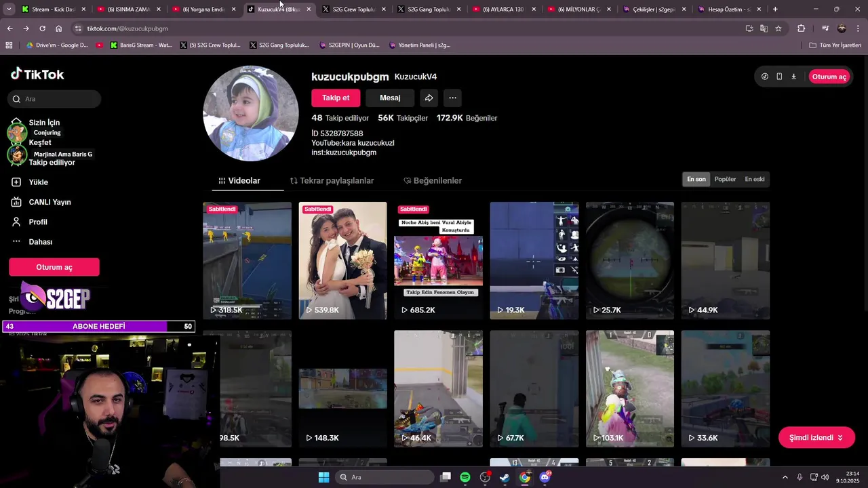Viewport: 868px width, 488px height.
Task: Show hidden system tray icons chevron
Action: click(785, 477)
